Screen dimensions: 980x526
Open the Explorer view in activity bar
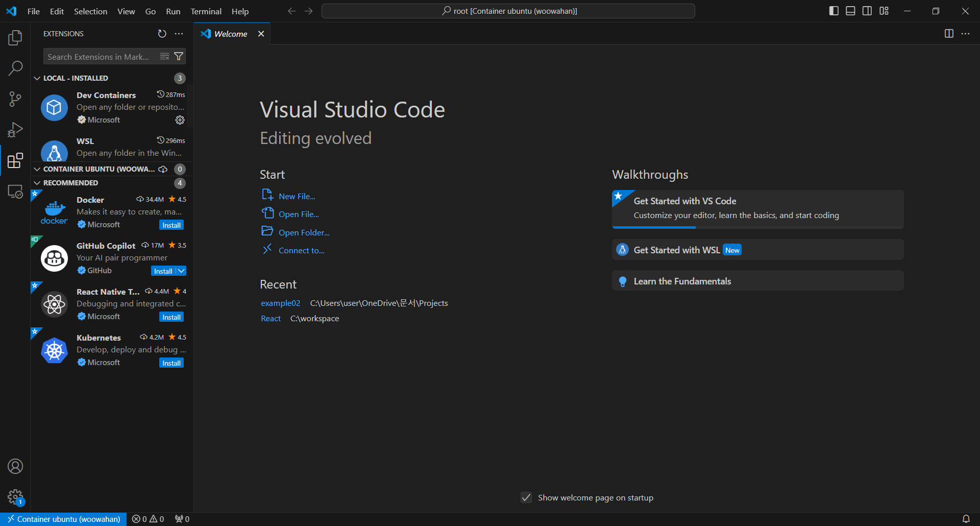(15, 37)
